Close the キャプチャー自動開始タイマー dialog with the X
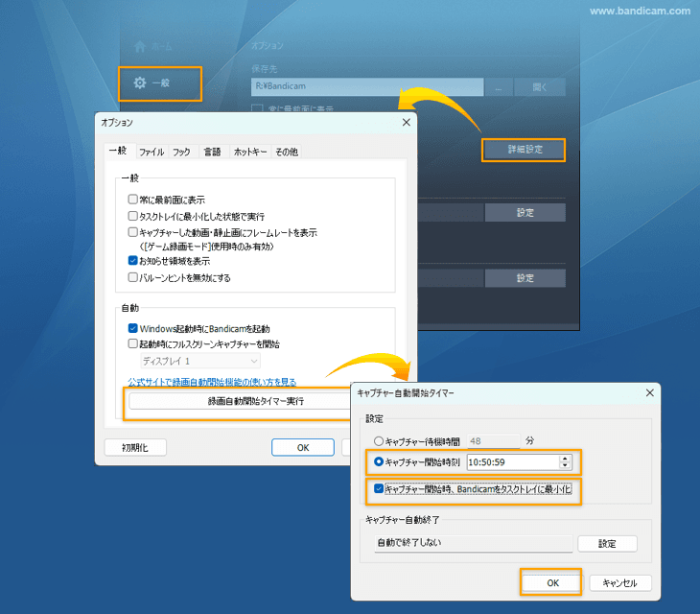 pos(649,392)
